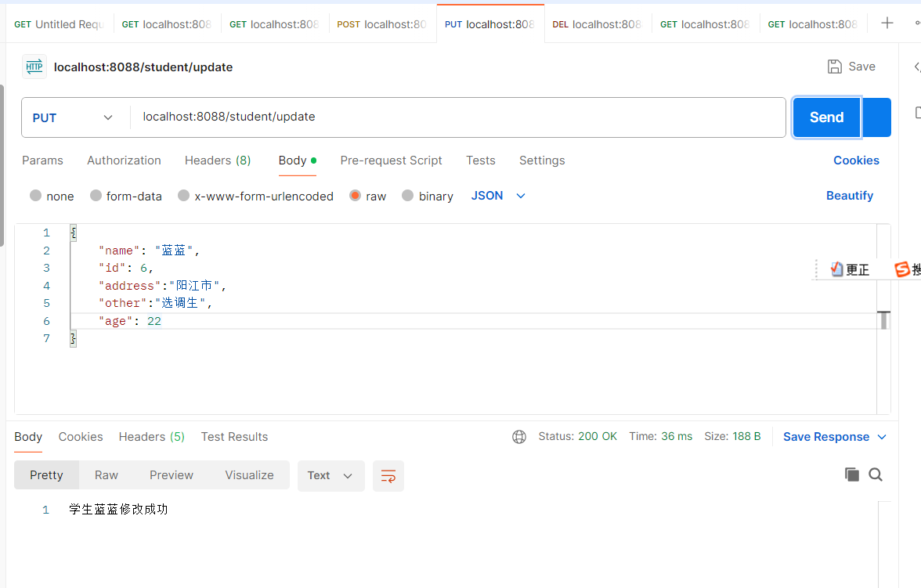Click the editor scrollbar marker

[883, 320]
